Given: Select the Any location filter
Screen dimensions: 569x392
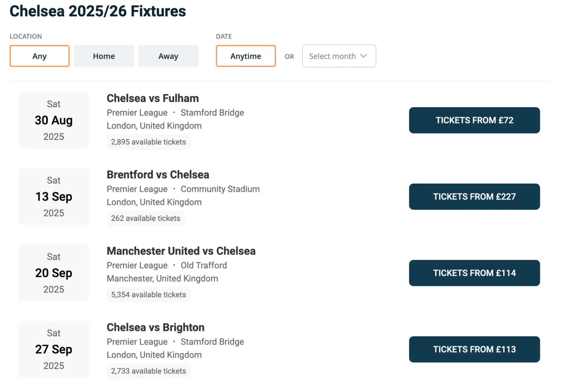Looking at the screenshot, I should [x=39, y=56].
